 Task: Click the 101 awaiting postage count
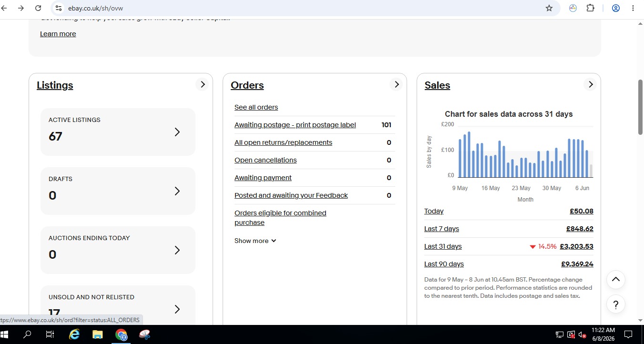pyautogui.click(x=386, y=125)
